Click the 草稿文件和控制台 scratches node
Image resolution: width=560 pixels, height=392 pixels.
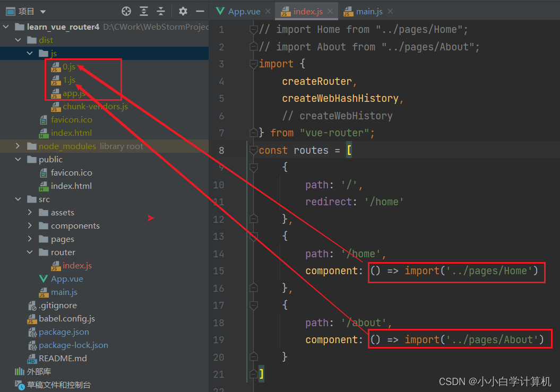point(58,385)
